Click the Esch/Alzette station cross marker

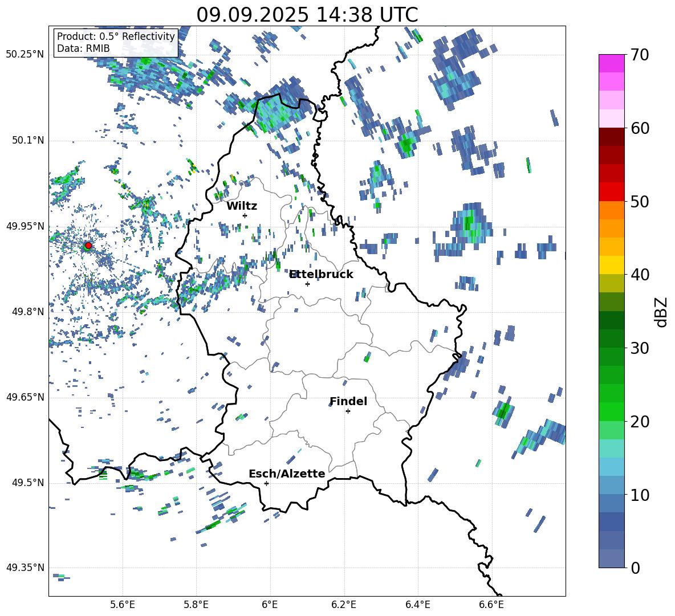pyautogui.click(x=266, y=483)
